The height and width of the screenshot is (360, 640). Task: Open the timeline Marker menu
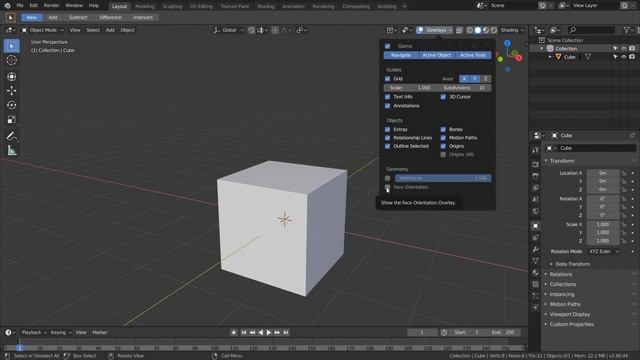click(100, 333)
